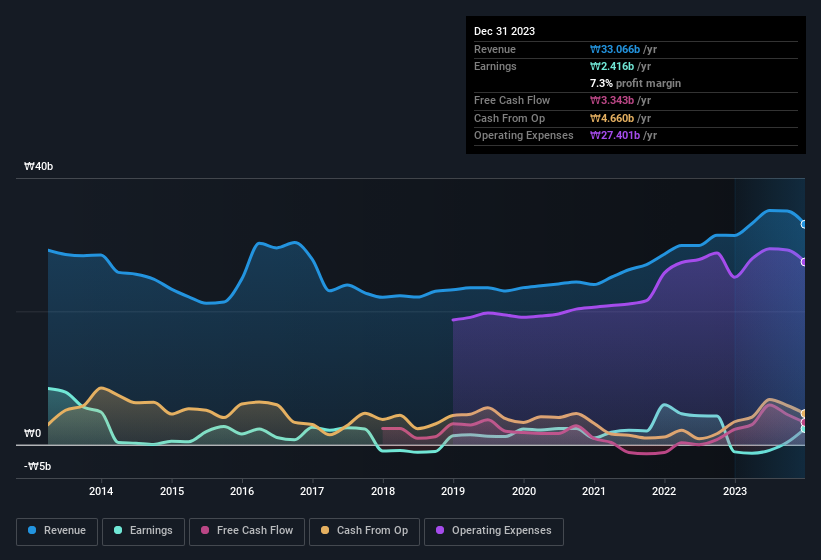Select the 2023 x-axis label
The width and height of the screenshot is (821, 560).
point(735,491)
